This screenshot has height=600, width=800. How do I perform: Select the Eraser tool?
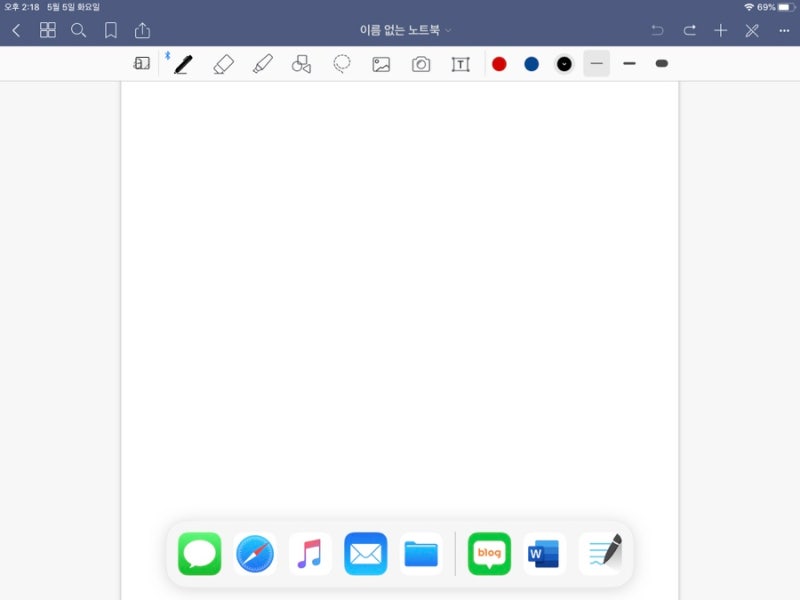[223, 64]
